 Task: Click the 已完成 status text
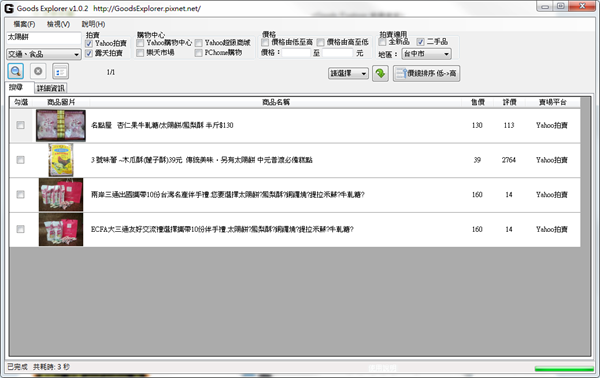click(17, 367)
